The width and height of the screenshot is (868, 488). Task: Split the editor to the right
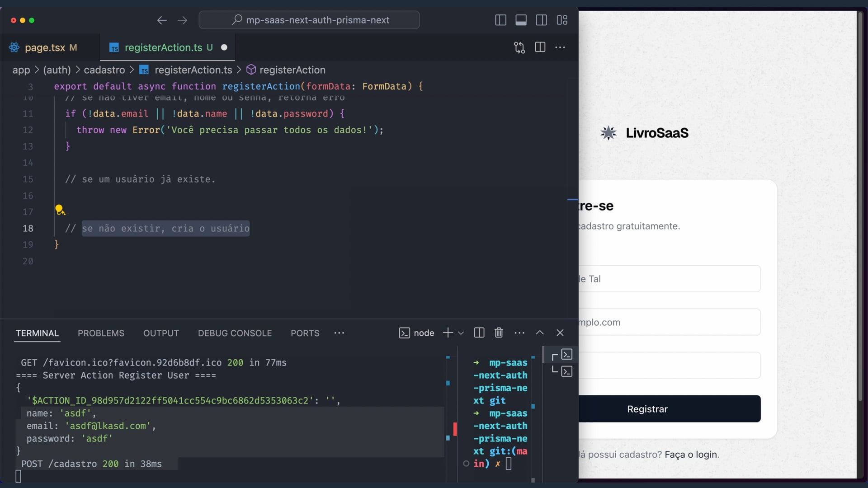coord(540,47)
